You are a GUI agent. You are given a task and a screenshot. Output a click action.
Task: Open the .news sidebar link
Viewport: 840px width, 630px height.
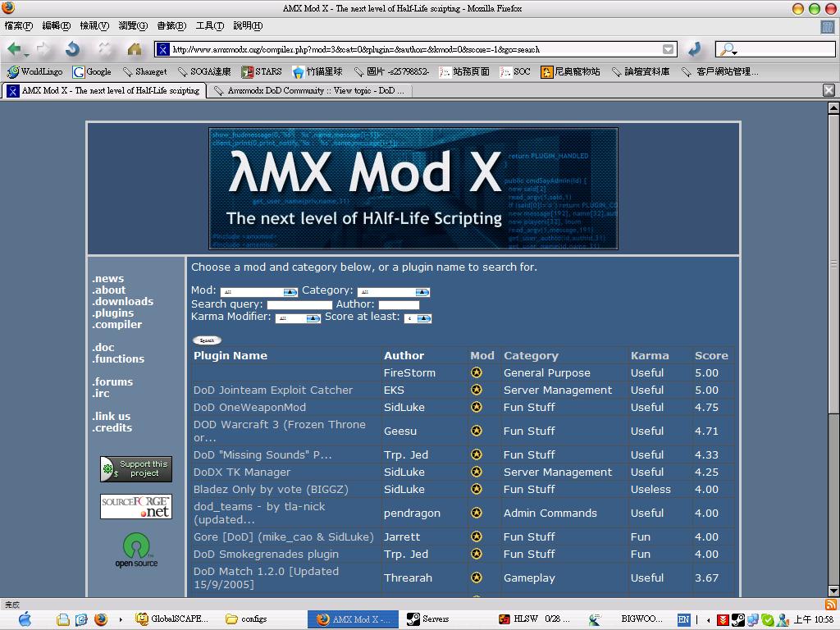108,279
